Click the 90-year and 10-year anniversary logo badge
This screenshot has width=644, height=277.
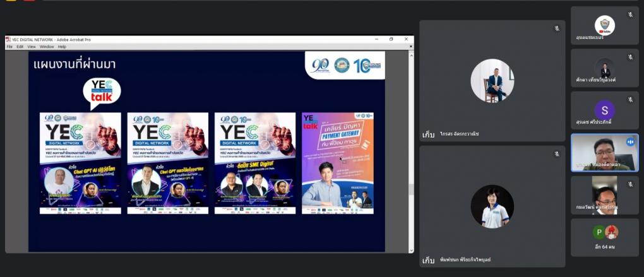coord(345,65)
